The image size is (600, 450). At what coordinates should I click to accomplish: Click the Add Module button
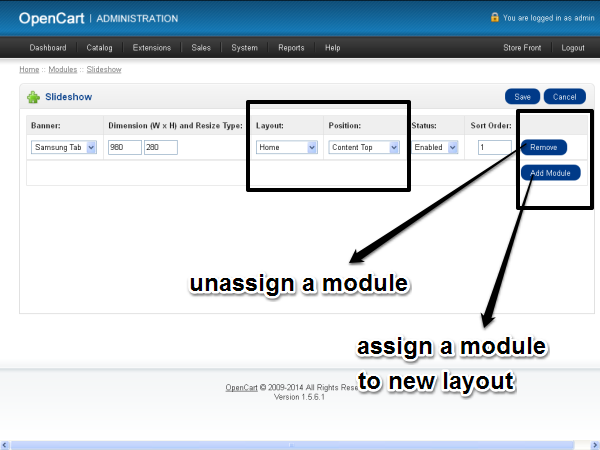[551, 173]
